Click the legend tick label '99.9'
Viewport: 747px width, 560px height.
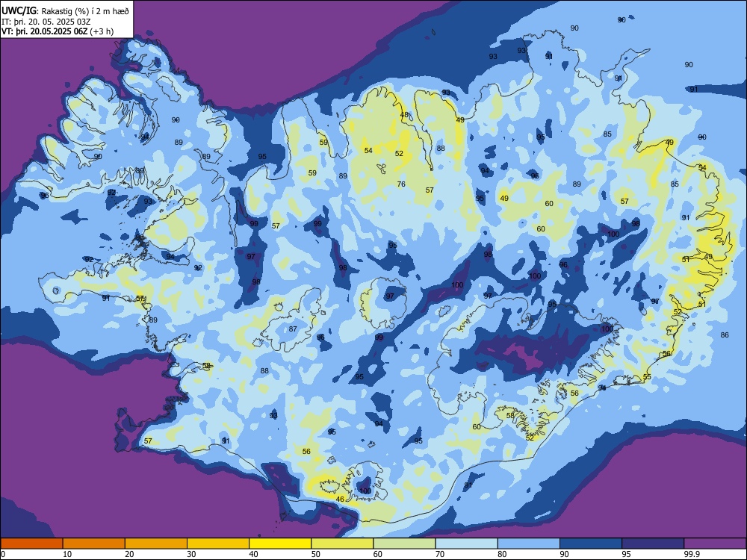pos(692,554)
